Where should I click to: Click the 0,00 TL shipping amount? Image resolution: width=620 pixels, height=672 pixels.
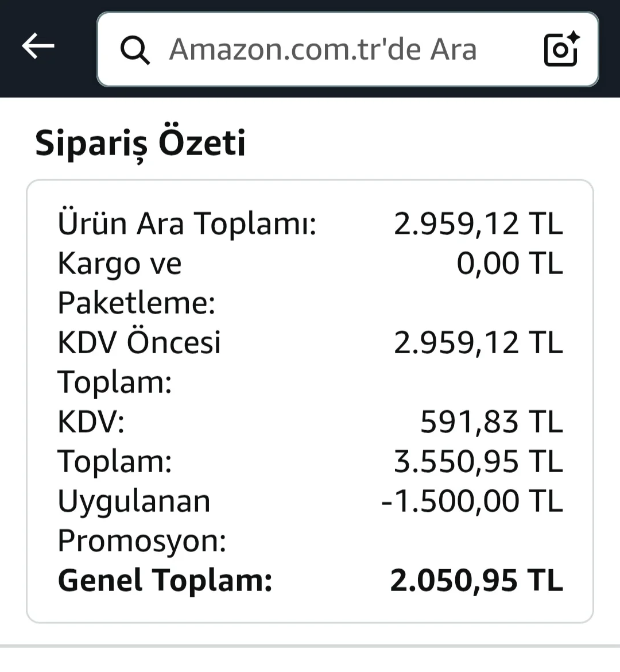point(509,264)
